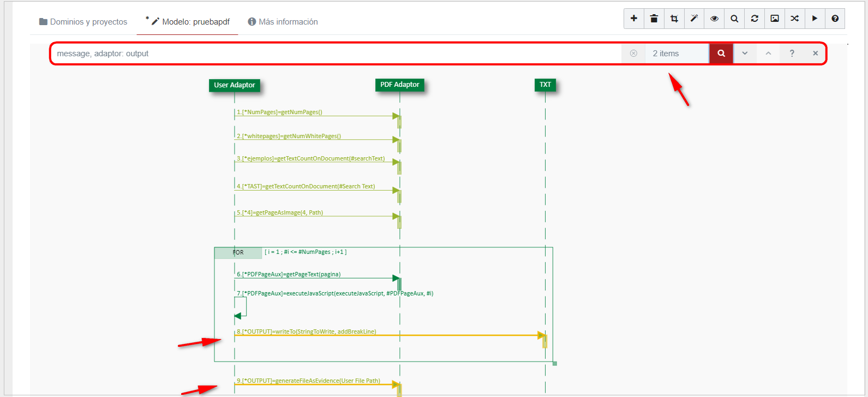
Task: Close the search bar
Action: 815,54
